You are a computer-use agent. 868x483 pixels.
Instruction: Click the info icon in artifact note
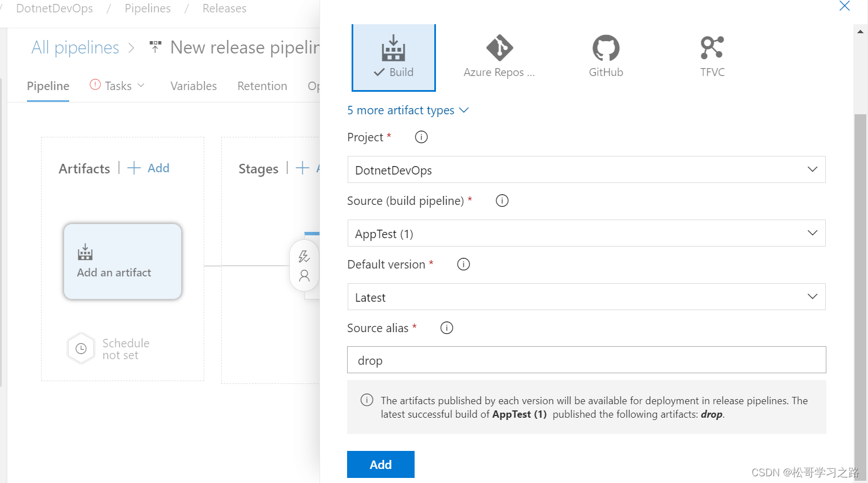click(x=367, y=400)
